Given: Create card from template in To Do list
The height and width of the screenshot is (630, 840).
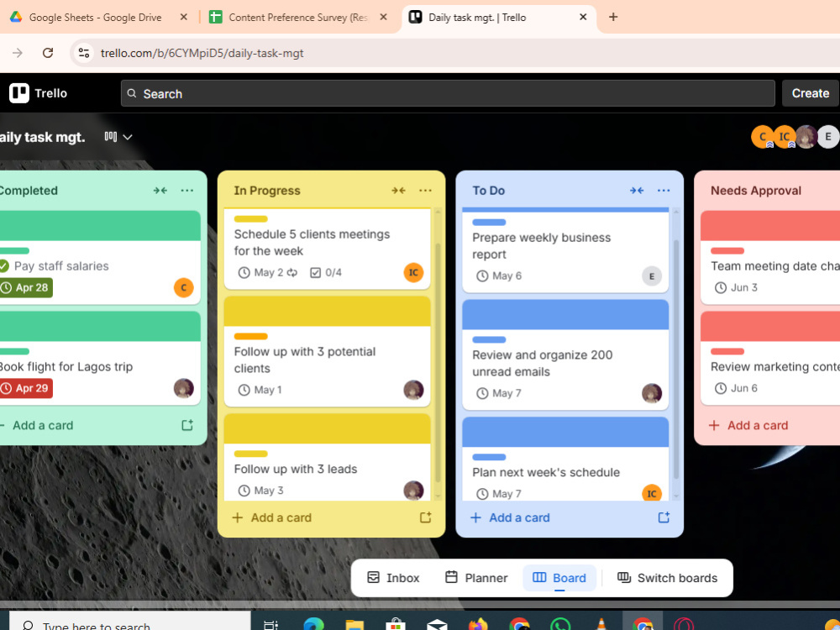Looking at the screenshot, I should click(x=664, y=517).
